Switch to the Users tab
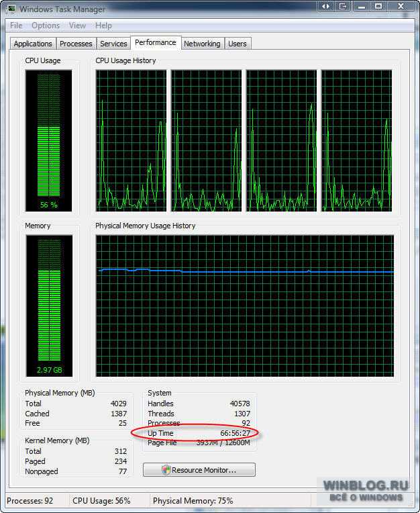Screen dimensions: 420x513 (238, 44)
